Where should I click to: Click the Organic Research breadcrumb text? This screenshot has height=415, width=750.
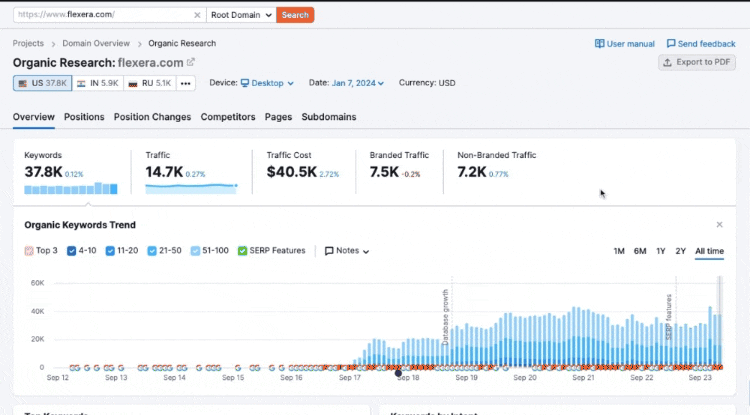[x=182, y=43]
